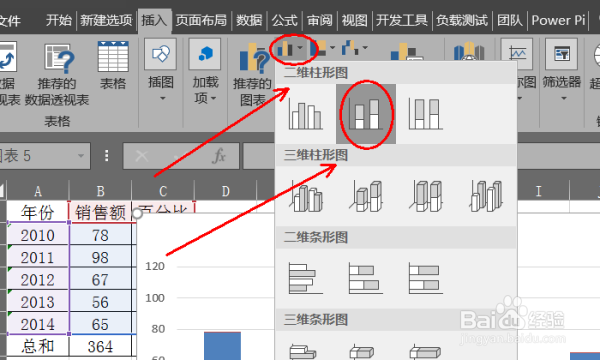The height and width of the screenshot is (360, 600).
Task: Select column B header
Action: point(100,191)
